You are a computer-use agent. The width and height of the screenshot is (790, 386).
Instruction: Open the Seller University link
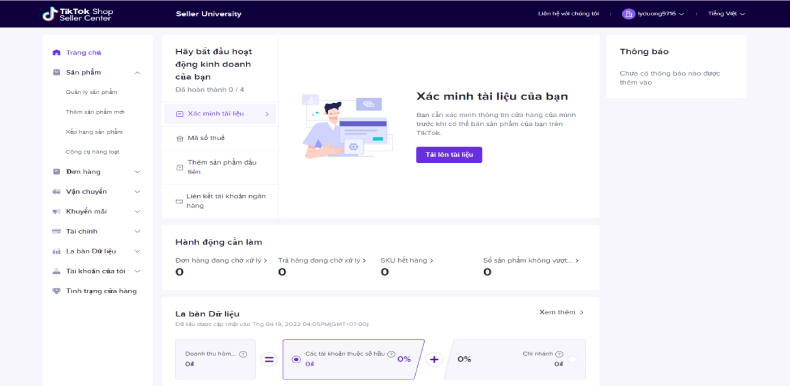(x=209, y=14)
